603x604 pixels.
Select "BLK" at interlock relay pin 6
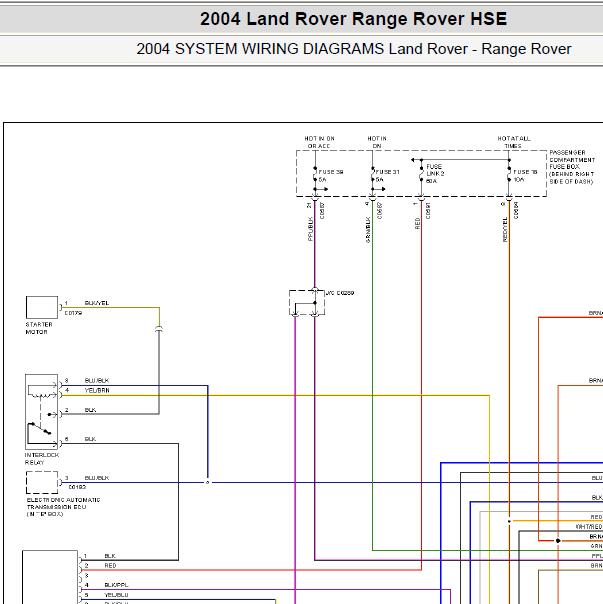(x=90, y=439)
